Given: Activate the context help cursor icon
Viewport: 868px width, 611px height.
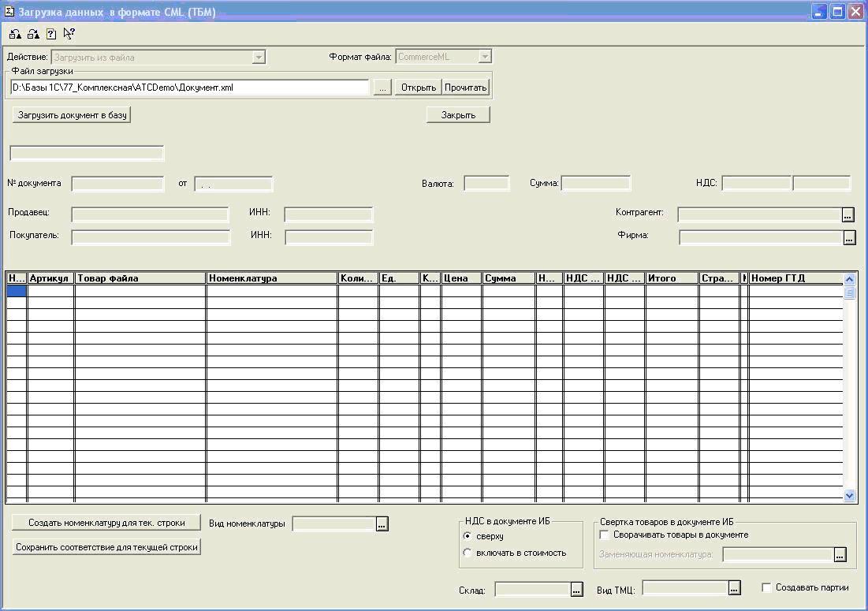Looking at the screenshot, I should [69, 34].
